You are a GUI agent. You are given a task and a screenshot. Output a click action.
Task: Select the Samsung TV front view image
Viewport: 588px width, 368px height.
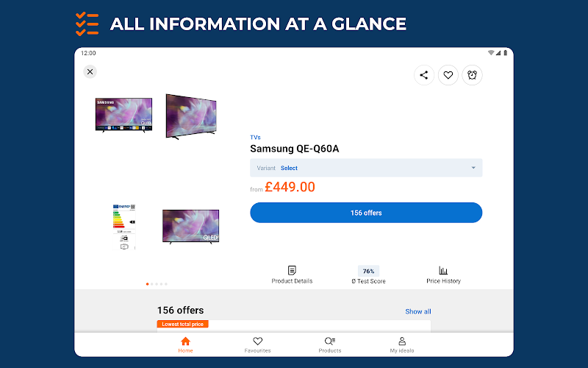click(x=123, y=115)
